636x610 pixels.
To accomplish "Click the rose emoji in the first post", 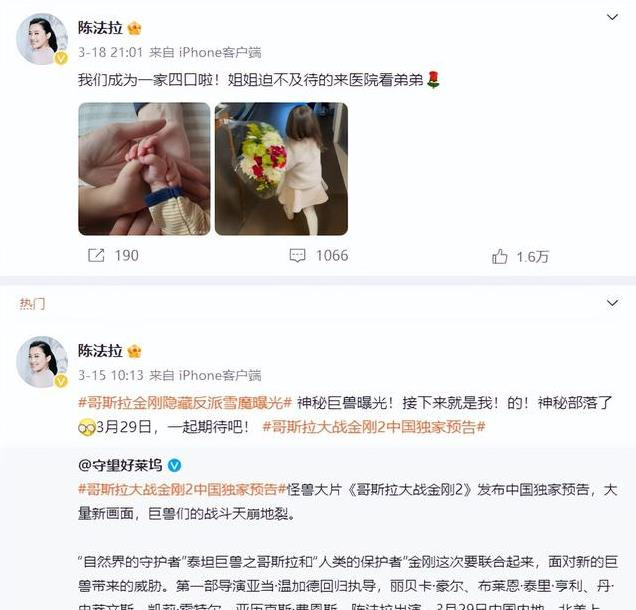I will click(433, 79).
